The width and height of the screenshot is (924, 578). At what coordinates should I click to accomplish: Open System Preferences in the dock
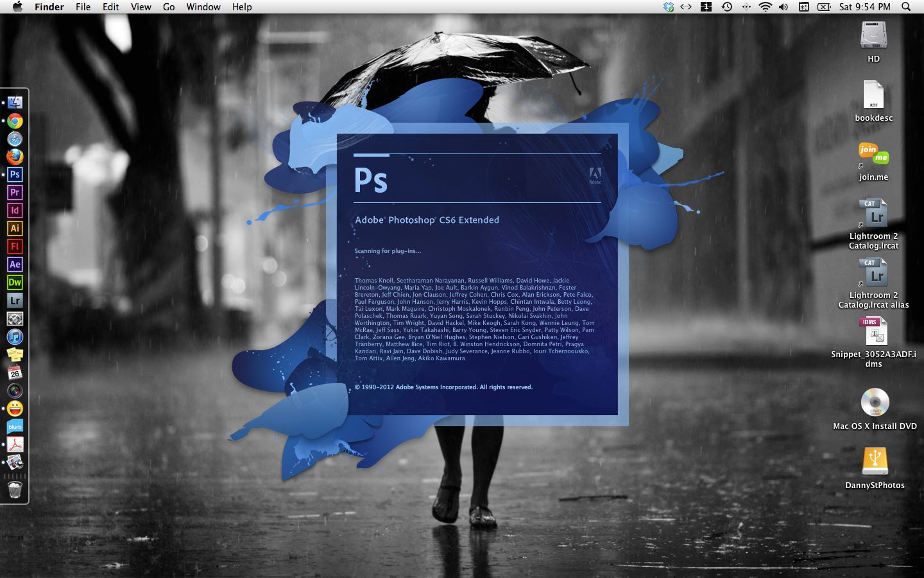point(15,319)
